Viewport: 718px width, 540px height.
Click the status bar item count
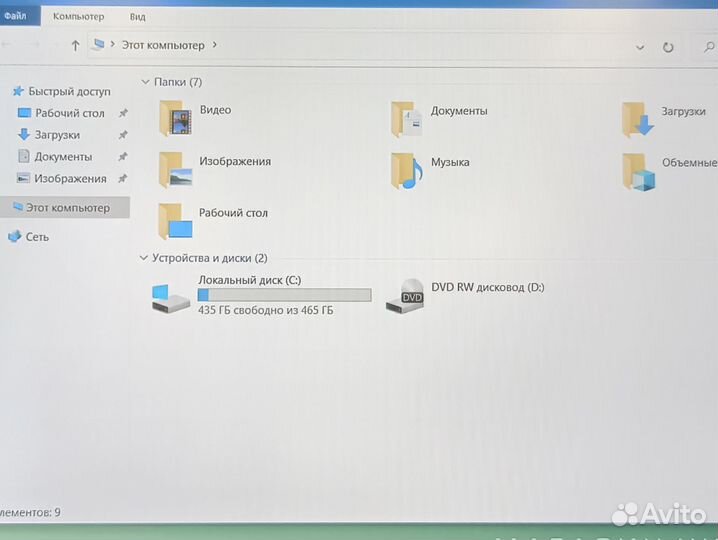point(30,512)
